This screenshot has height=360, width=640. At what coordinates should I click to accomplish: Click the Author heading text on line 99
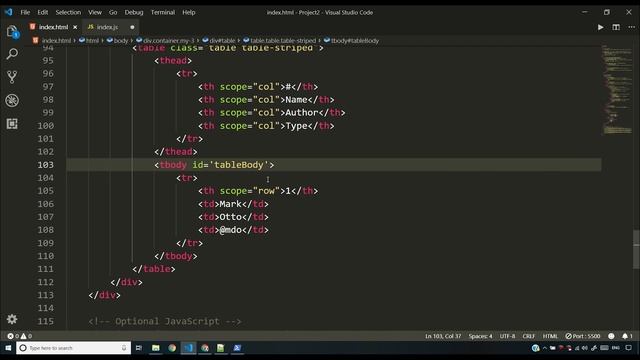[x=302, y=112]
